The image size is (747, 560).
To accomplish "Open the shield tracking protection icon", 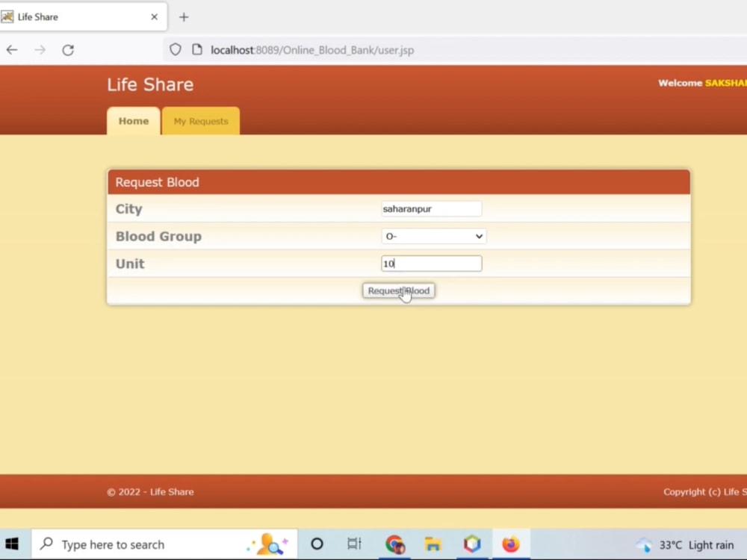I will [x=176, y=49].
